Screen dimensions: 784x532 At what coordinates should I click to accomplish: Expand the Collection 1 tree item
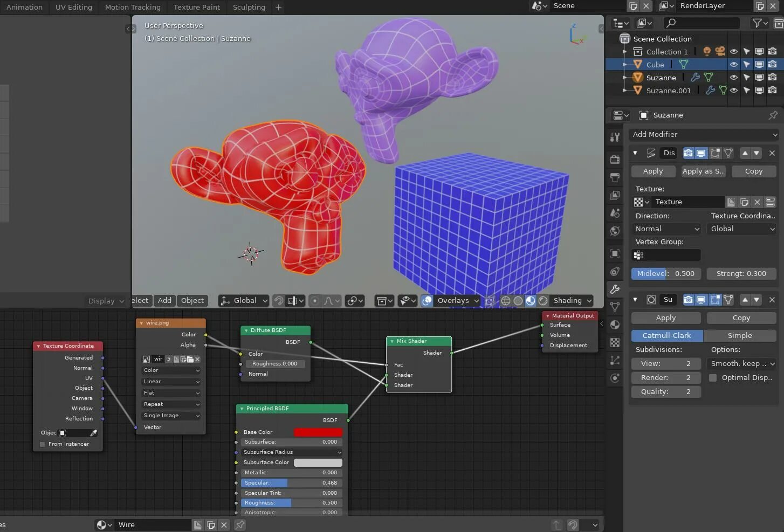625,52
